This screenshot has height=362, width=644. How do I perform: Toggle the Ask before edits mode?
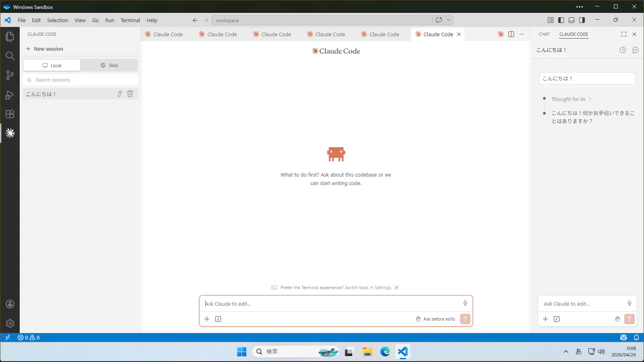click(x=436, y=319)
